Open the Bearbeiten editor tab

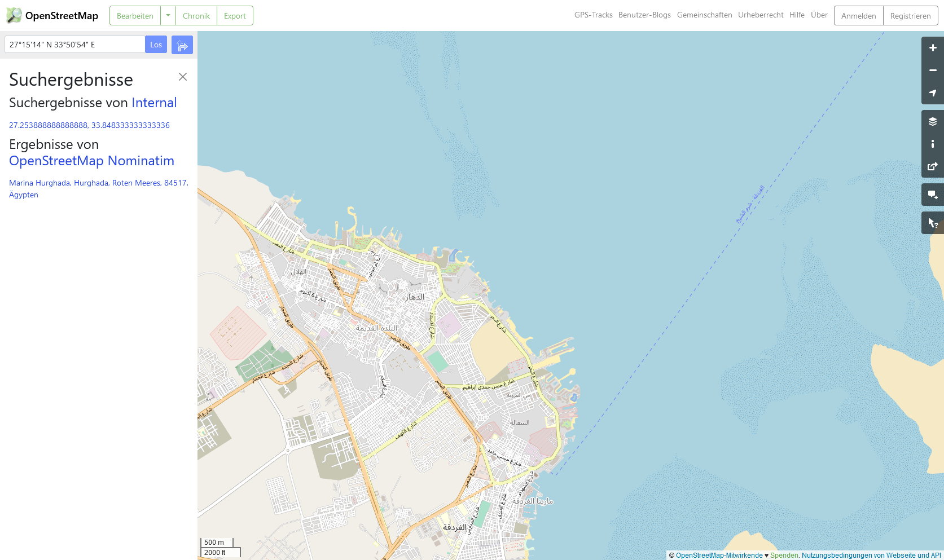135,16
